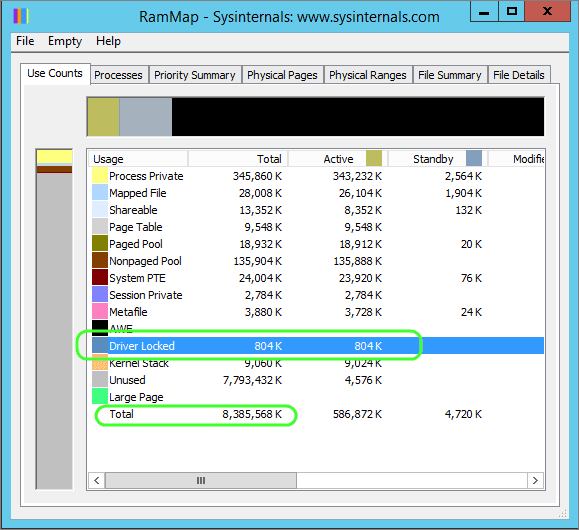The width and height of the screenshot is (579, 530).
Task: Click the olive Active segment in memory bar
Action: pos(103,117)
